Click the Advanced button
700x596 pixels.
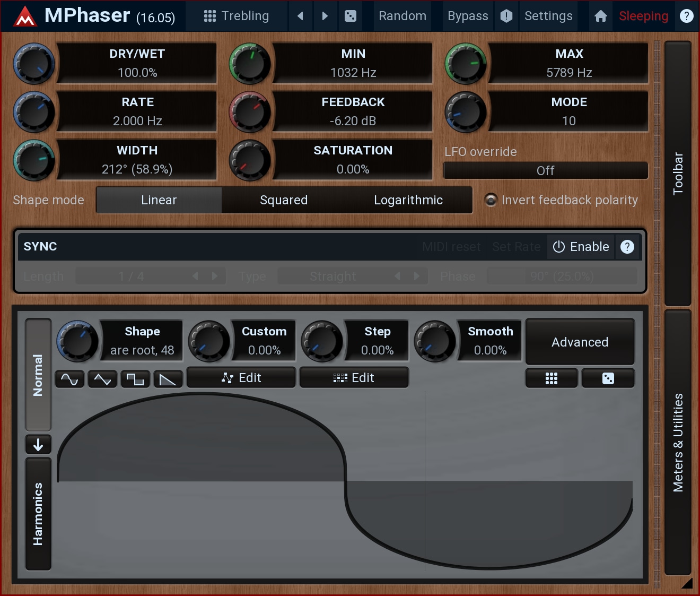pos(580,342)
